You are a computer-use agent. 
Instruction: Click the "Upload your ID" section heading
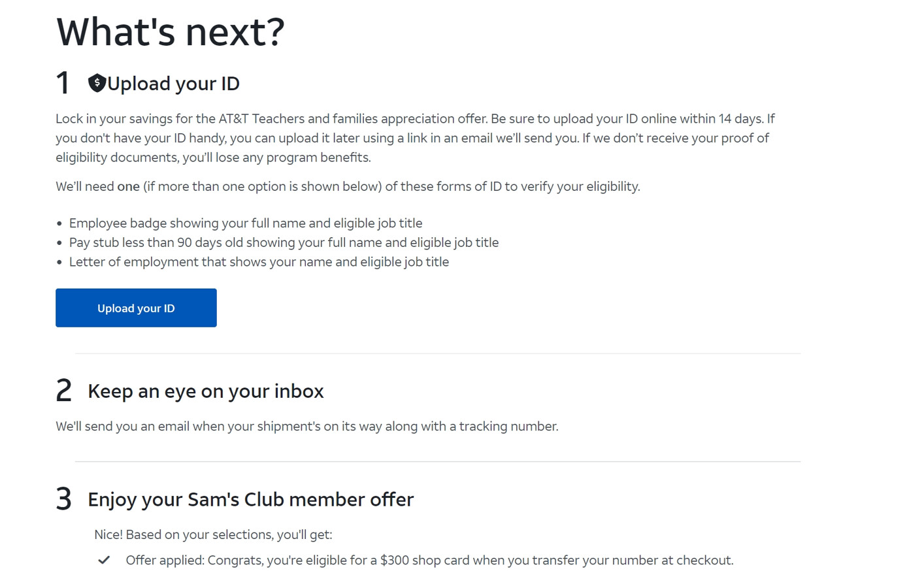[x=174, y=84]
